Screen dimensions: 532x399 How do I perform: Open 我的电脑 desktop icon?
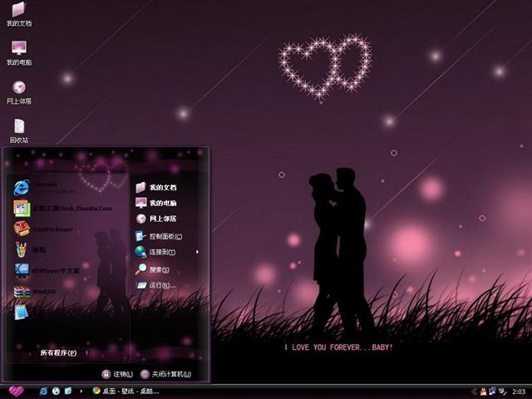[x=19, y=53]
